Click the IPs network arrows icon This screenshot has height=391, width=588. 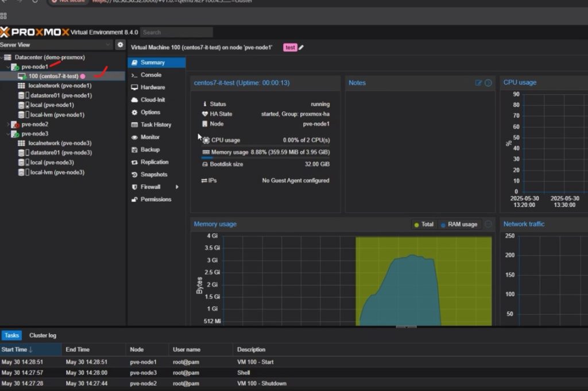204,181
